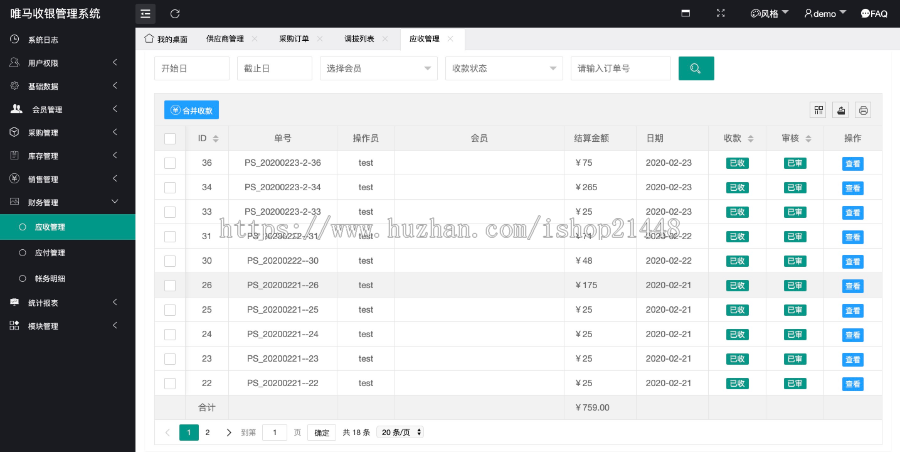Close the 供应商管理 tab
Screen dimensions: 900x452
click(x=254, y=38)
